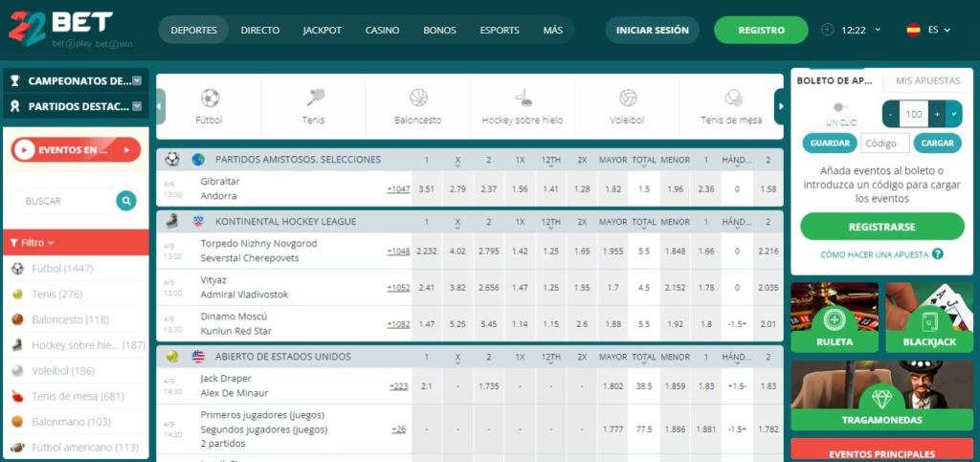Image resolution: width=980 pixels, height=462 pixels.
Task: Expand the Partidos Destacados section
Action: [137, 107]
